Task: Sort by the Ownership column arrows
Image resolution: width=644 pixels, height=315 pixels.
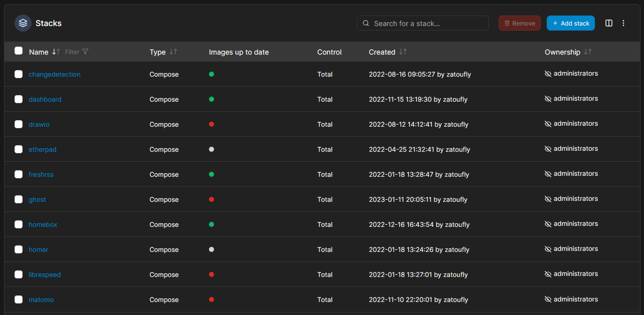Action: (x=588, y=52)
